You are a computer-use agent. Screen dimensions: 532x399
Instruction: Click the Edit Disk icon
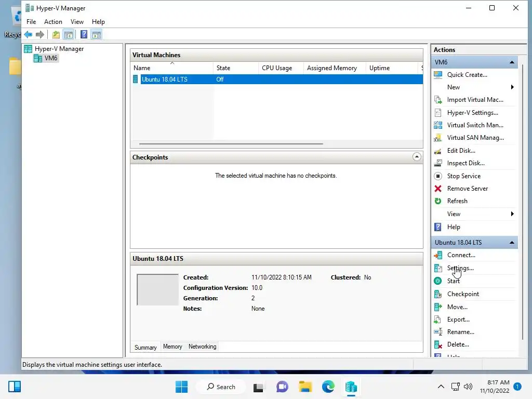coord(438,151)
